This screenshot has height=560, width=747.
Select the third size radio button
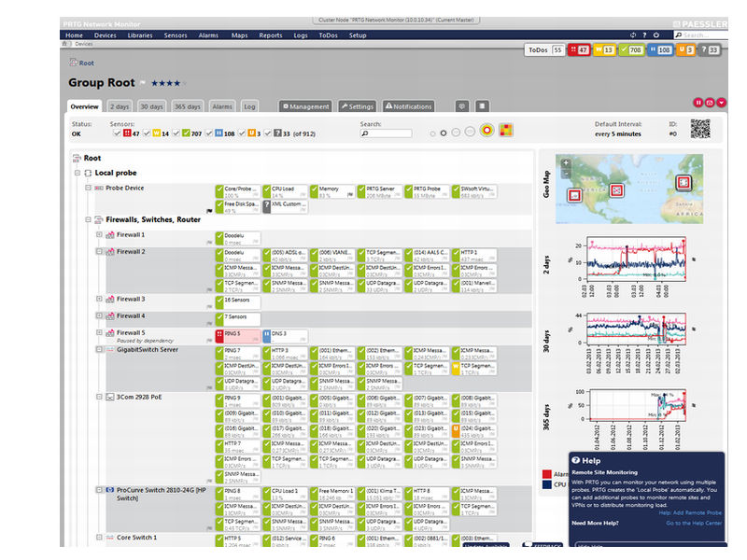(456, 133)
